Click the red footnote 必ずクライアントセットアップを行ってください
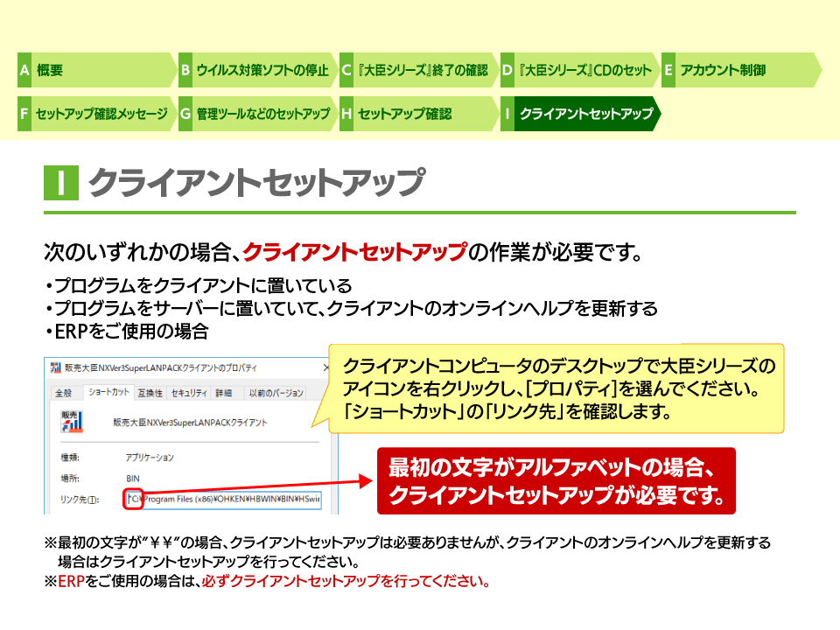Image resolution: width=840 pixels, height=630 pixels. (346, 581)
